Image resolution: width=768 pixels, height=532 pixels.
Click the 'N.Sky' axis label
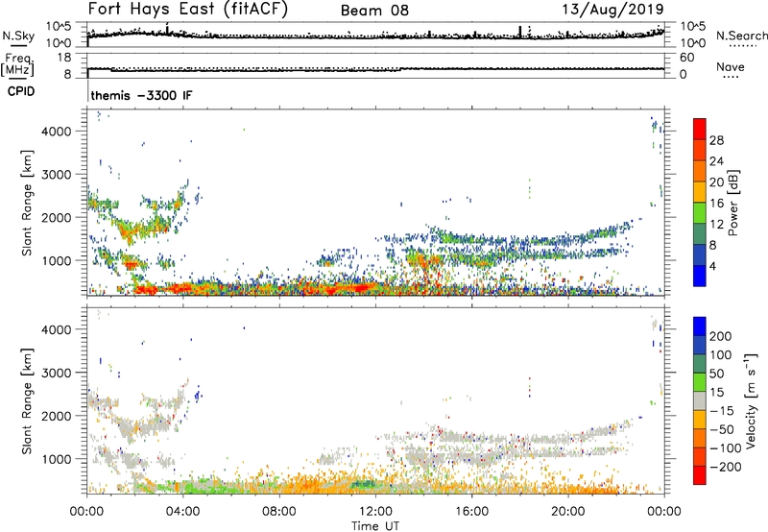[x=18, y=36]
